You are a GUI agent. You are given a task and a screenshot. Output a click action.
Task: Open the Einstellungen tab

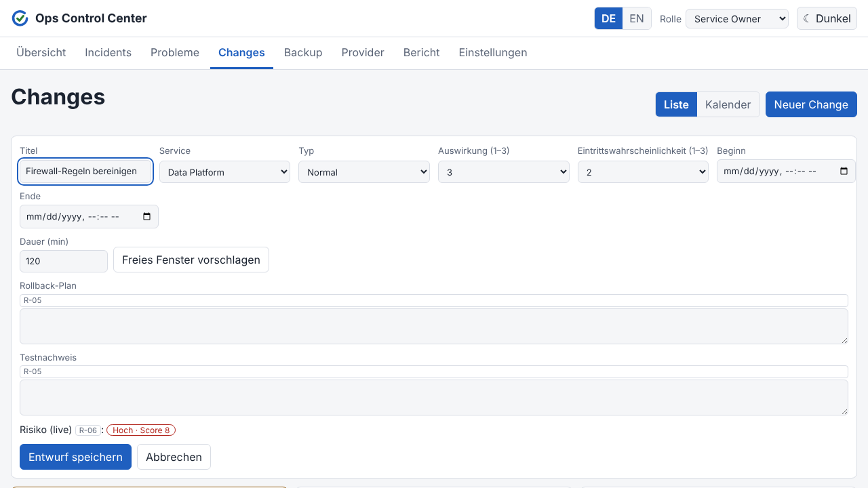[x=493, y=52]
